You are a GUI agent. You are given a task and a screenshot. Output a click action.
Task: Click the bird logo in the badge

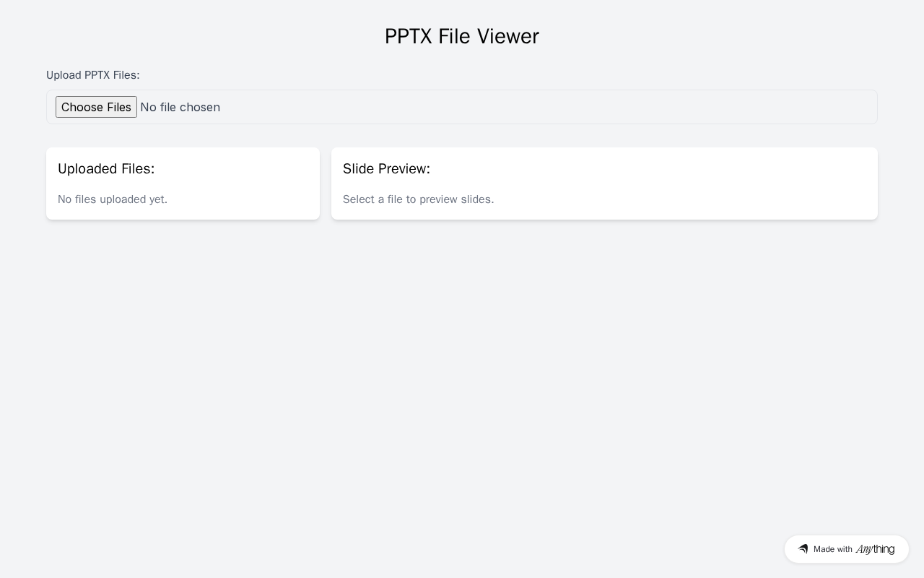tap(803, 549)
